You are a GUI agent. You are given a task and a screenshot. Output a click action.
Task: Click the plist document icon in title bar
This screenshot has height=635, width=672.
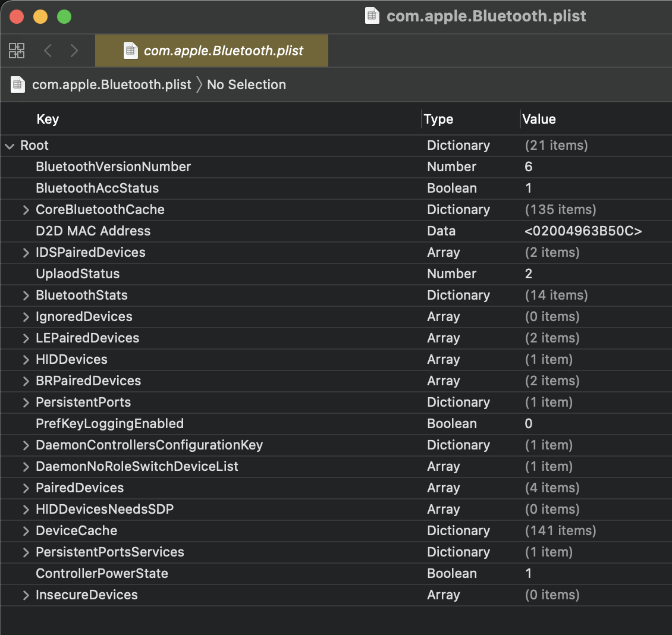372,16
